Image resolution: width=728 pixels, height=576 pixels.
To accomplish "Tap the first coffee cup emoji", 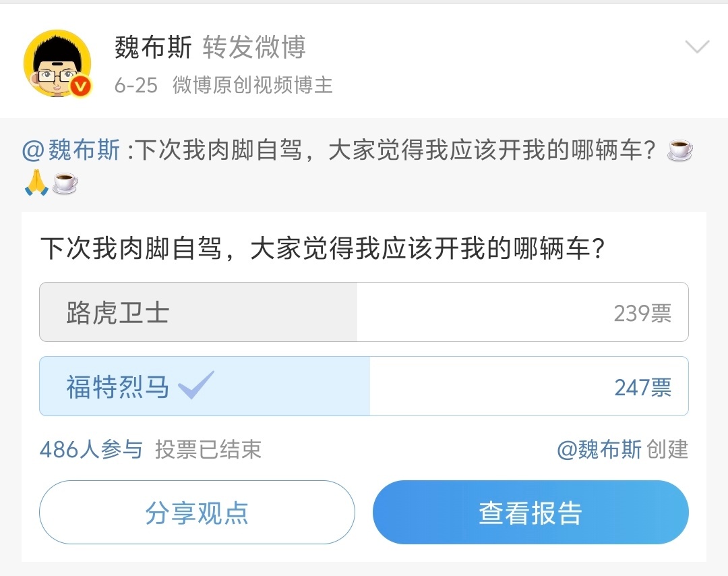I will tap(679, 150).
